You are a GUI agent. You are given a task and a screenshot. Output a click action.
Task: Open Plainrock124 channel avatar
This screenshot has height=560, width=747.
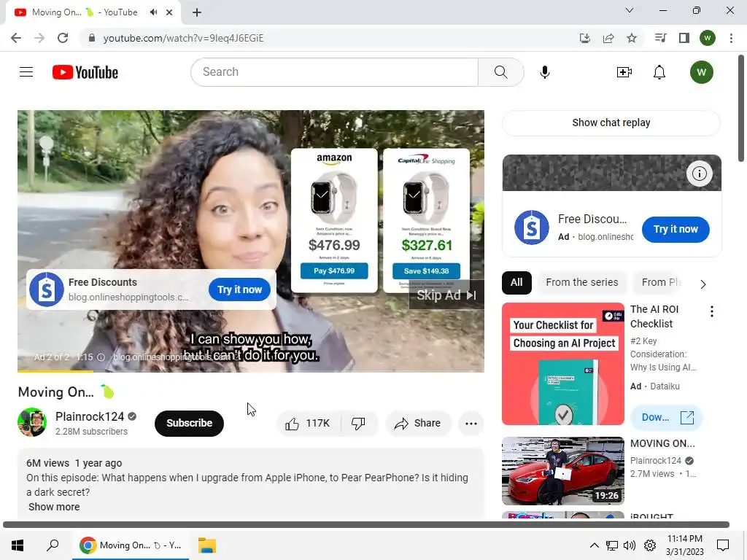32,422
